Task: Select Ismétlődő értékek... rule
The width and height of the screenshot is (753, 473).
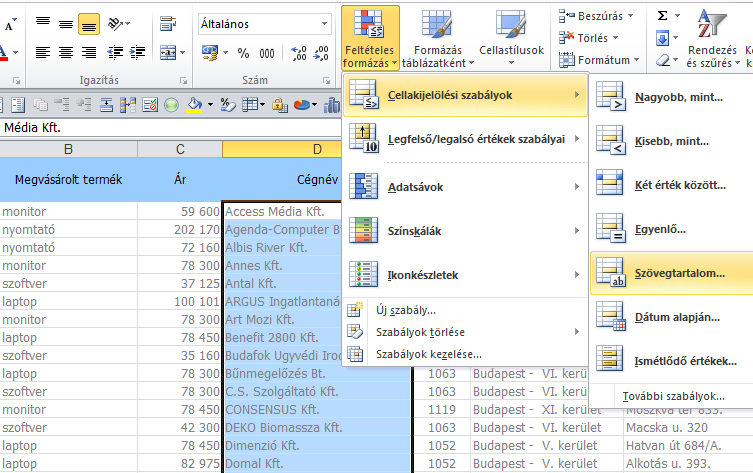Action: point(672,361)
